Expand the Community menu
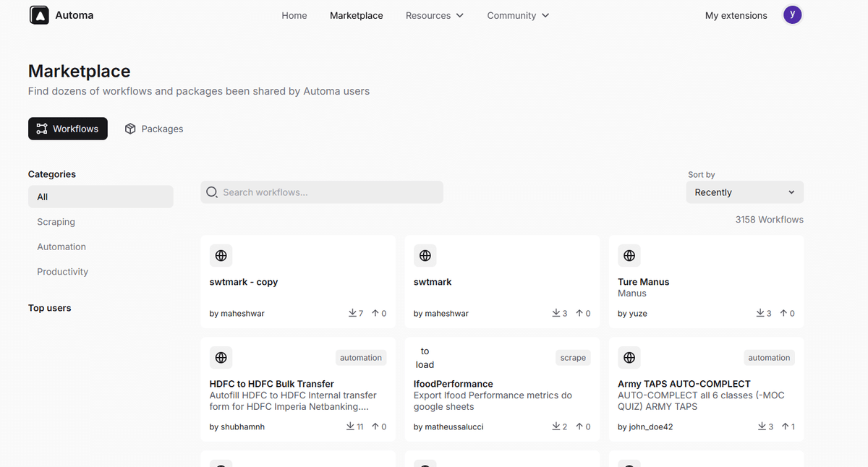868x467 pixels. pyautogui.click(x=518, y=15)
